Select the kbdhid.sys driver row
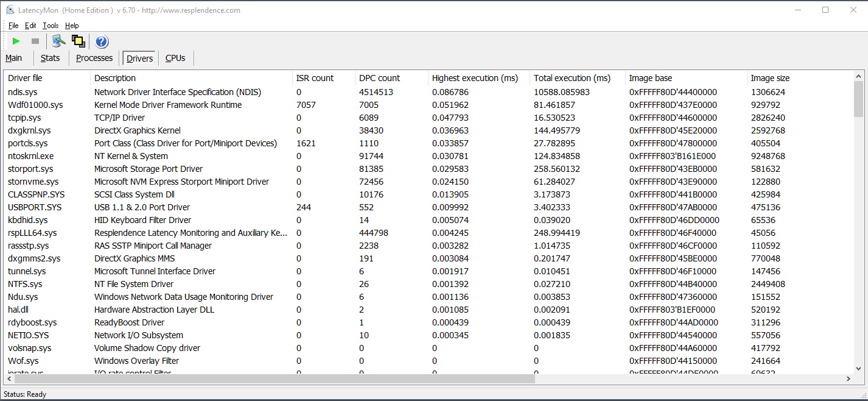The width and height of the screenshot is (868, 401). pos(429,220)
